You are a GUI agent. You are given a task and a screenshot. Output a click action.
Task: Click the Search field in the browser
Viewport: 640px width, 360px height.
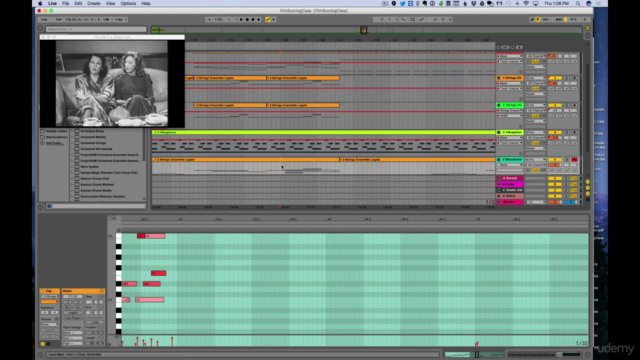96,29
